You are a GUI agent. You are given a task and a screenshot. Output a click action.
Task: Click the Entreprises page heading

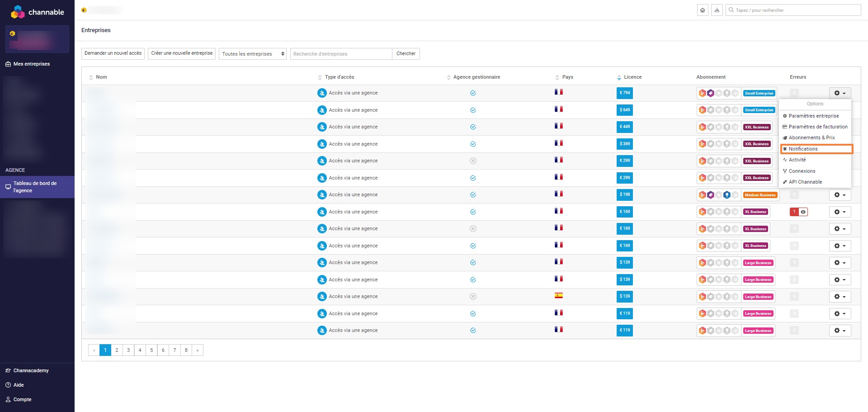click(96, 30)
